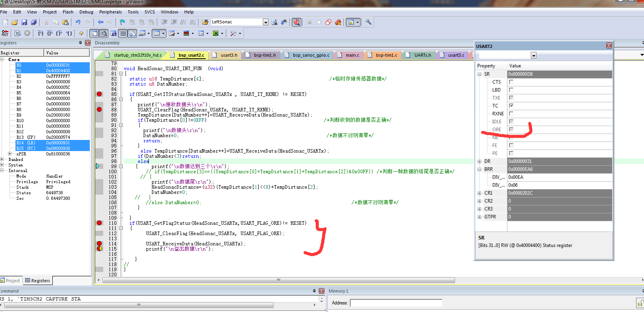
Task: Step out of current function
Action: click(x=59, y=33)
